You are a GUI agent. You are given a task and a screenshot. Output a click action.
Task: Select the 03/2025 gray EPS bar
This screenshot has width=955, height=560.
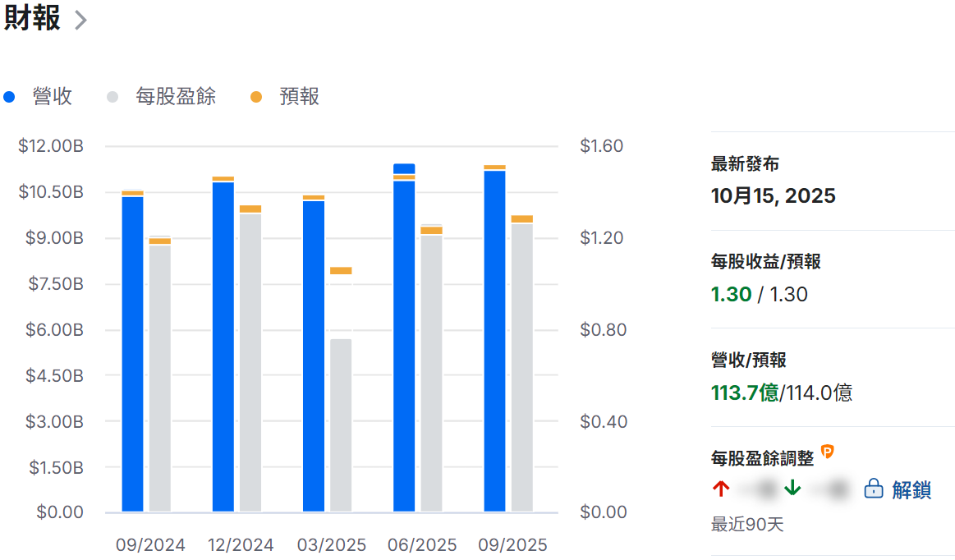pos(341,425)
